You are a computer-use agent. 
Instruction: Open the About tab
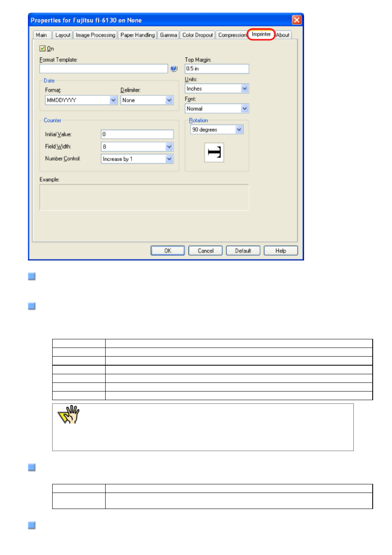[283, 35]
